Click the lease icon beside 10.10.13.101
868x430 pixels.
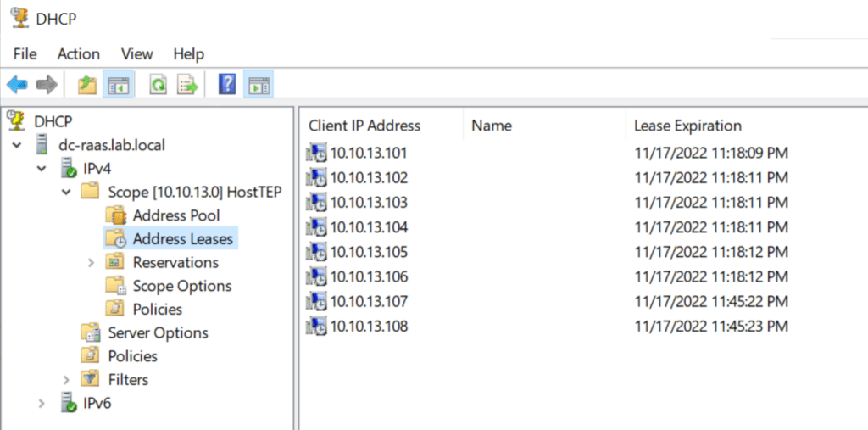(x=317, y=154)
